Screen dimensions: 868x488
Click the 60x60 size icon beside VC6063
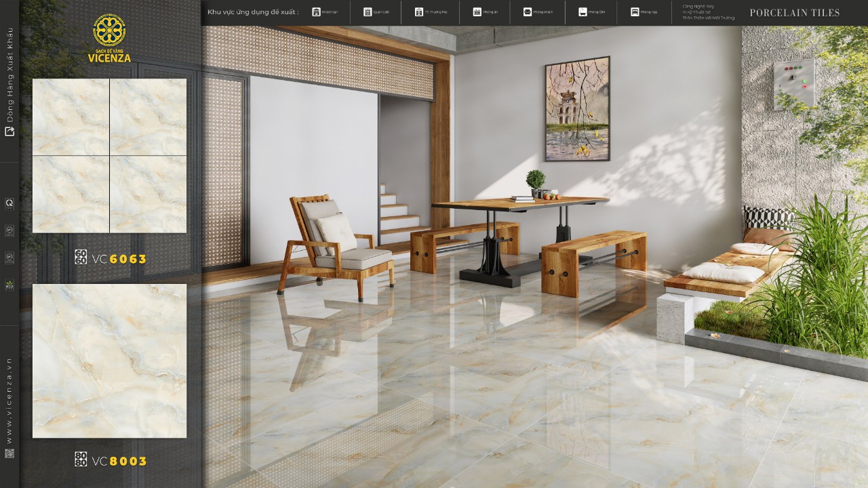tap(81, 257)
